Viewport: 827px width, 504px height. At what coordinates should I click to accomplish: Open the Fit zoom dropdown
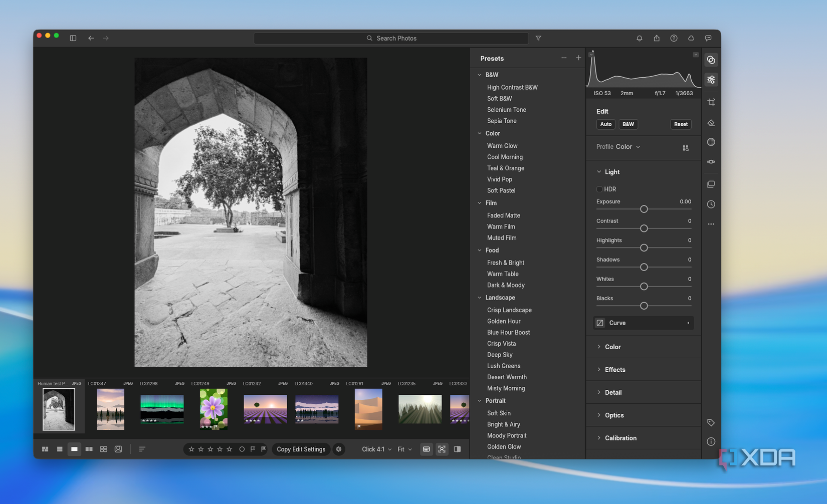coord(404,449)
